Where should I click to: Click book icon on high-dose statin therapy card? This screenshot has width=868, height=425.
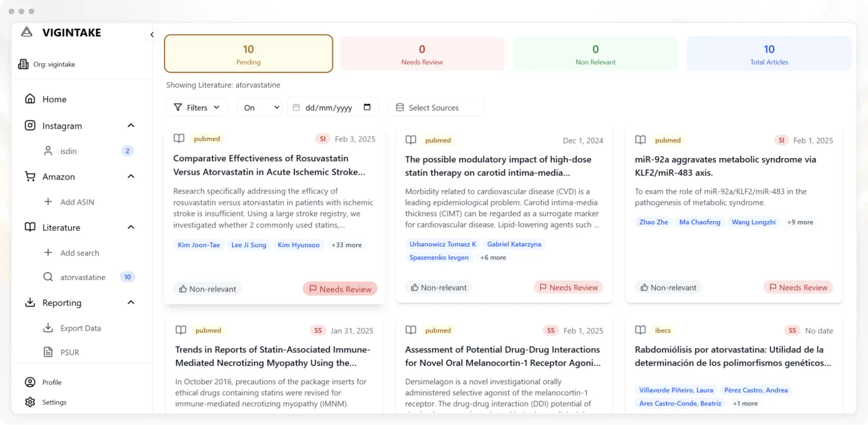pos(411,140)
